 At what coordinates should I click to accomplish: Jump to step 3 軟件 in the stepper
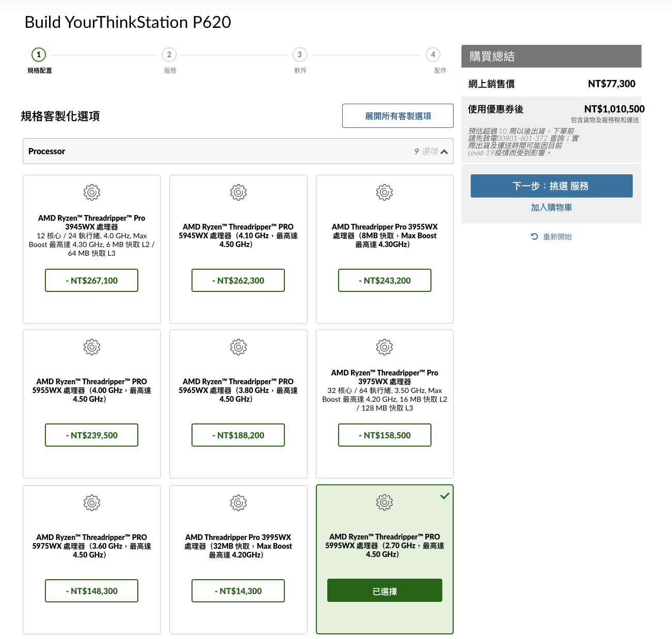300,55
